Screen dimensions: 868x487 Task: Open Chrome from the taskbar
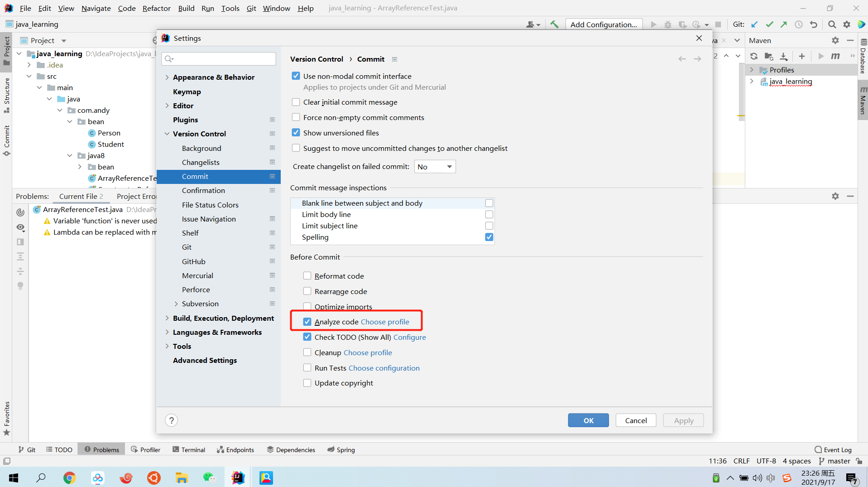click(x=69, y=477)
